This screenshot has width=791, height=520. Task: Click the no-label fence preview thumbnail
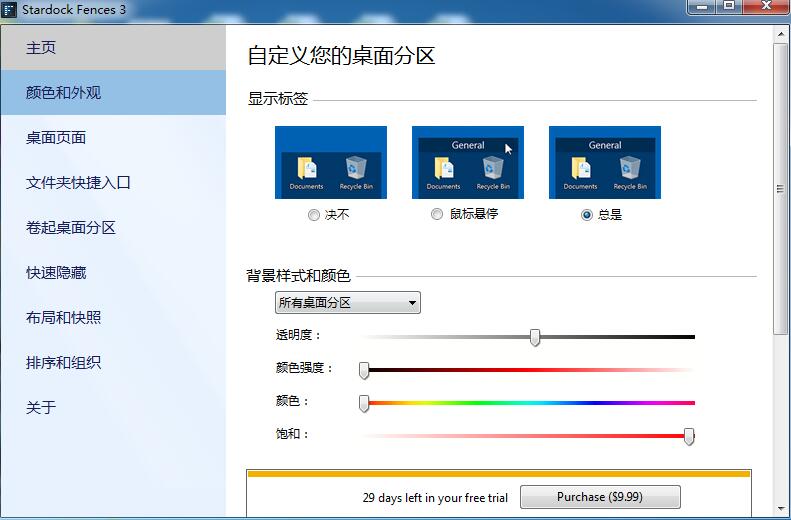331,162
